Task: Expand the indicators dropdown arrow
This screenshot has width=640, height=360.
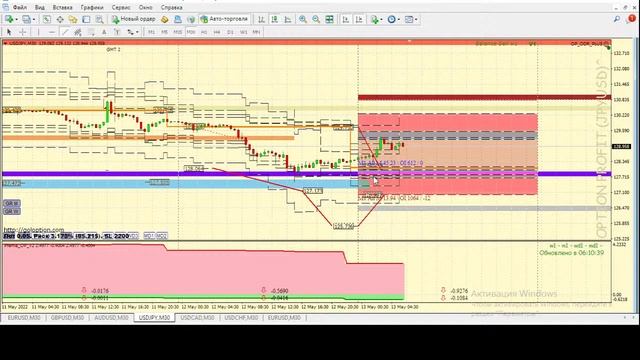Action: pyautogui.click(x=381, y=19)
